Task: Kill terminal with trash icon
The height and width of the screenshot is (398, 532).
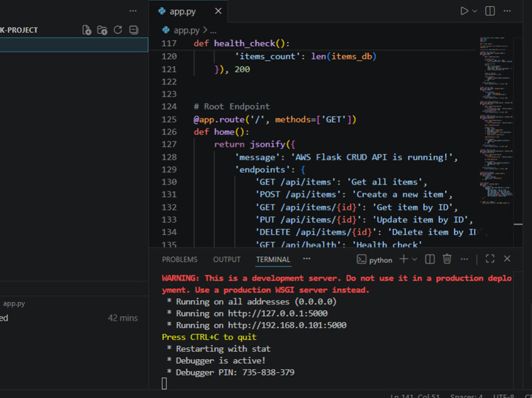Action: coord(447,259)
